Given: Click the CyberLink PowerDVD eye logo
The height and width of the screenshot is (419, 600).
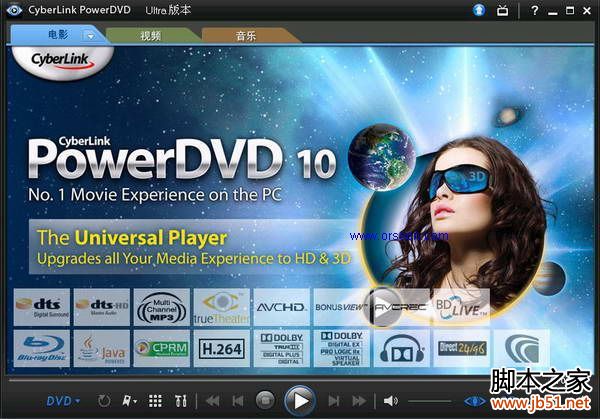Looking at the screenshot, I should coord(14,10).
